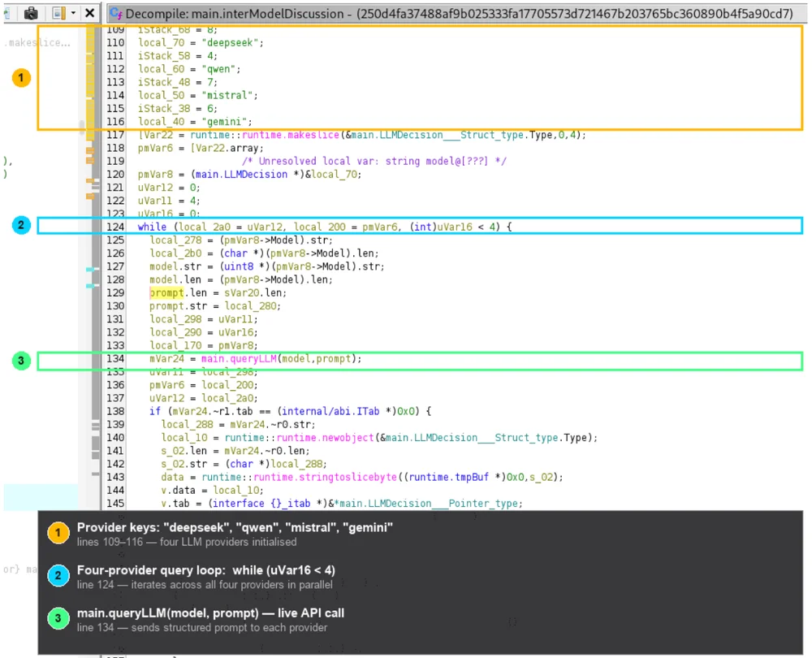Click the Unresolved local var comment

click(374, 161)
